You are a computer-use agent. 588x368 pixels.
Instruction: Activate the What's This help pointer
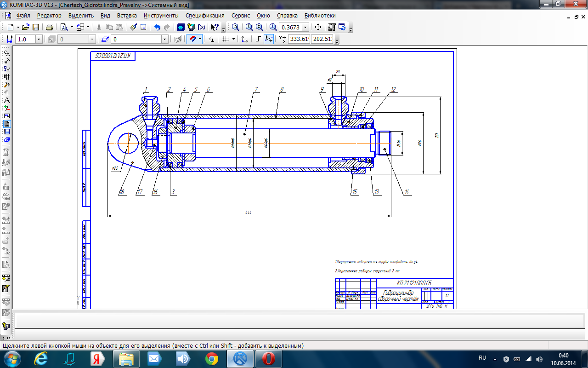coord(215,27)
